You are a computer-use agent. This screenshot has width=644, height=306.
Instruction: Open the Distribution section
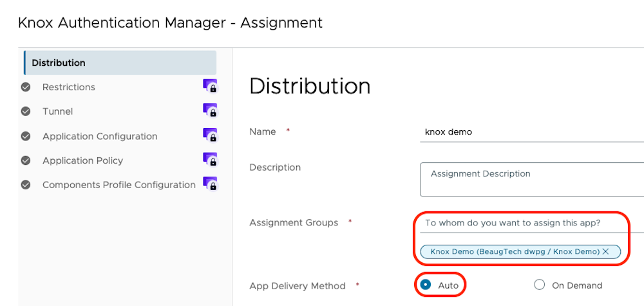(x=59, y=62)
